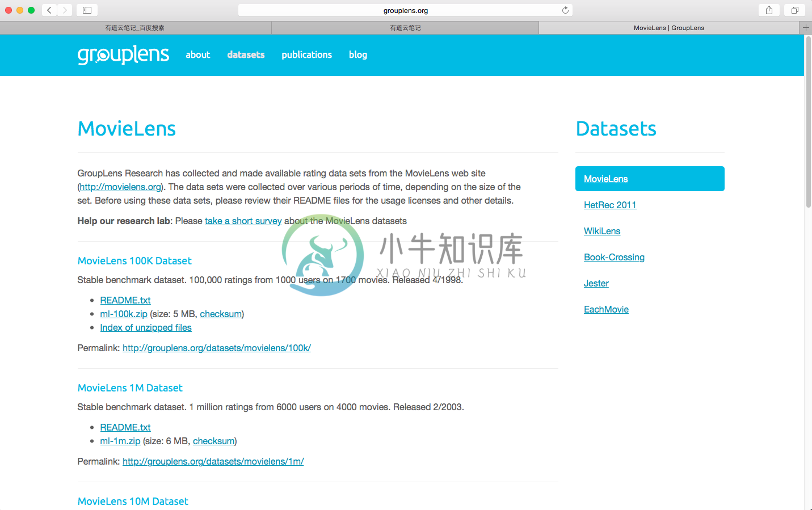Switch to 有道云笔记 tab
Viewport: 812px width, 510px height.
(x=405, y=28)
